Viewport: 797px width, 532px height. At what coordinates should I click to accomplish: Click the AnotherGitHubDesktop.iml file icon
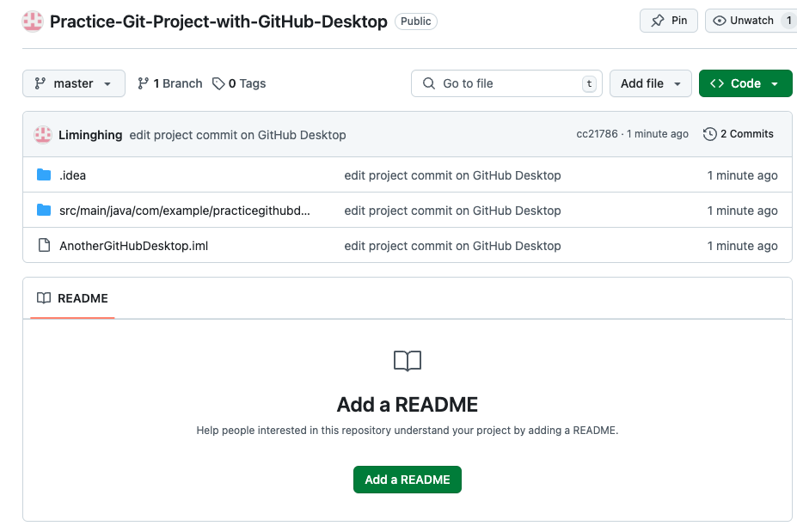click(x=44, y=246)
